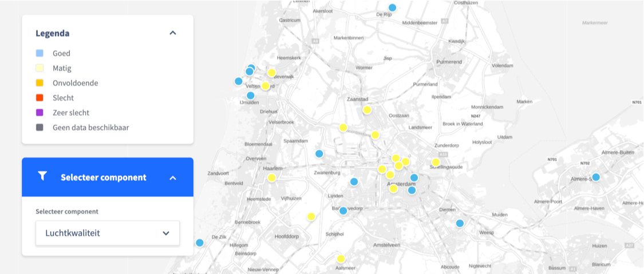Click the filter funnel icon
This screenshot has height=274, width=644.
(42, 177)
